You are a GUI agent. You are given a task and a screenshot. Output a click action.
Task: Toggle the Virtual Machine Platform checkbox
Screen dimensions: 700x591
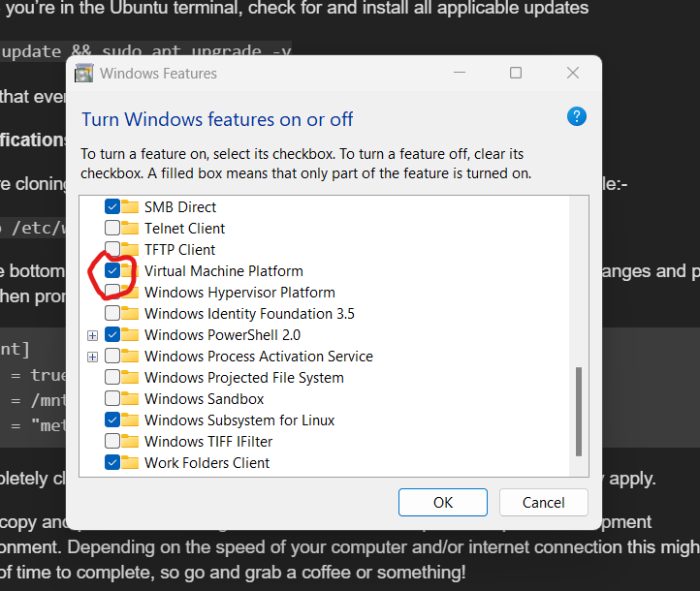point(112,270)
